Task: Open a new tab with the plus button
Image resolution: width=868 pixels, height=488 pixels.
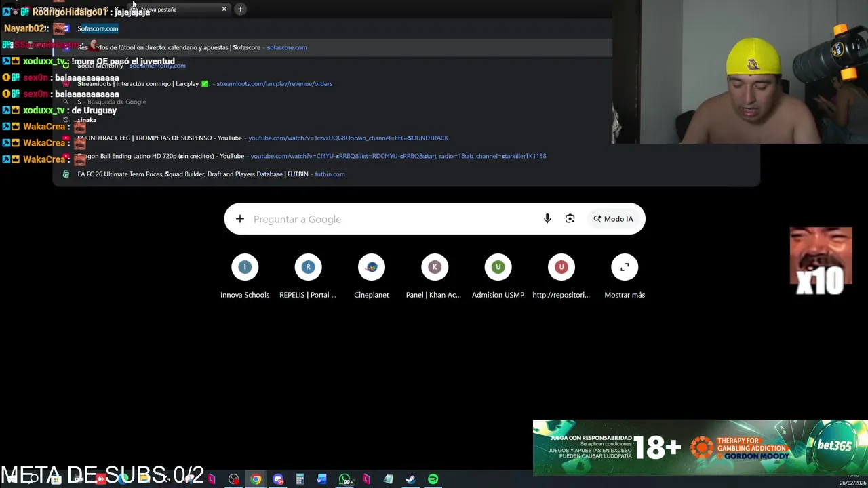Action: pyautogui.click(x=240, y=9)
